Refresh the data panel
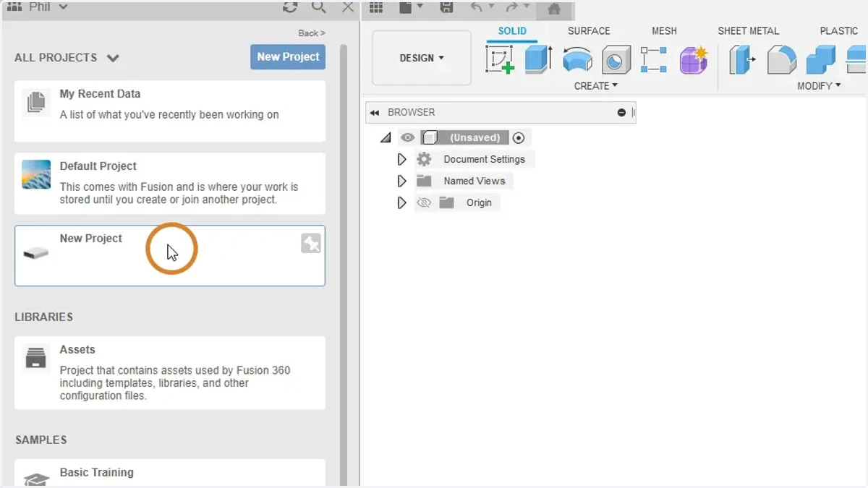 pyautogui.click(x=290, y=7)
